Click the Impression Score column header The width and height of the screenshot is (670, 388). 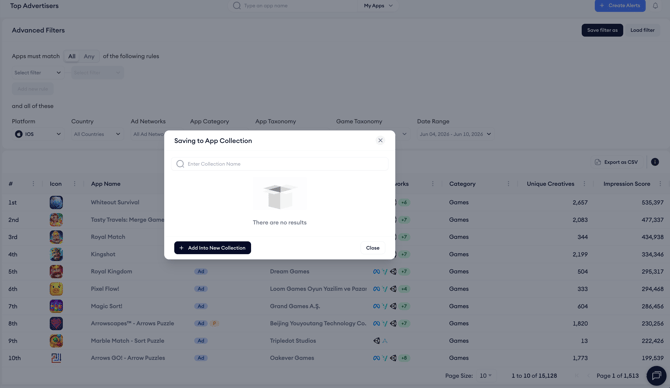(626, 184)
